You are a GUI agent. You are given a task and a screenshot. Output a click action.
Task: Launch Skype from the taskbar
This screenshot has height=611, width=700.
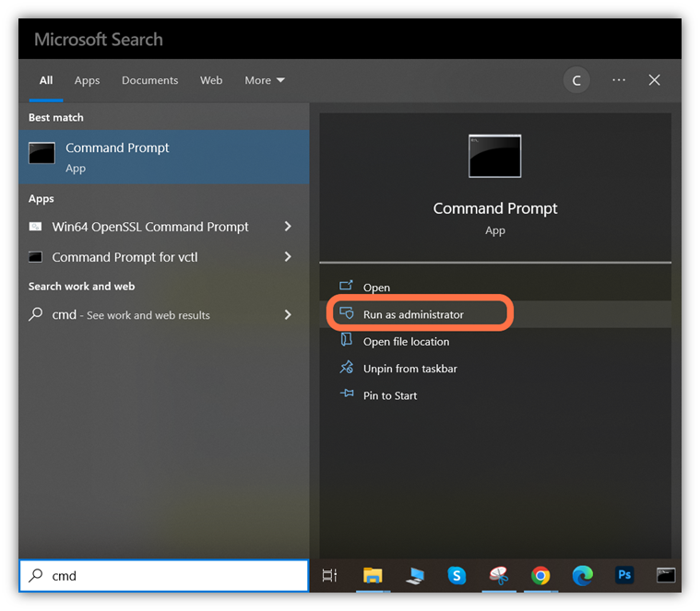(457, 575)
